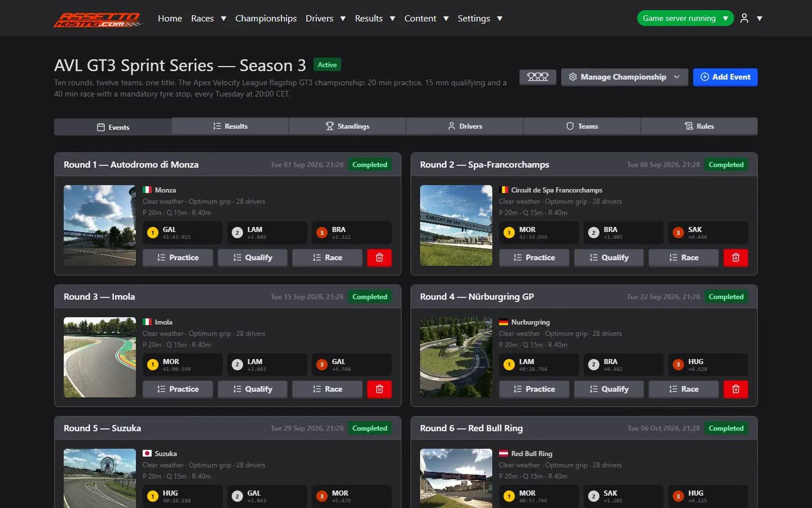
Task: Delete the Round 3 Imola event
Action: [x=379, y=389]
